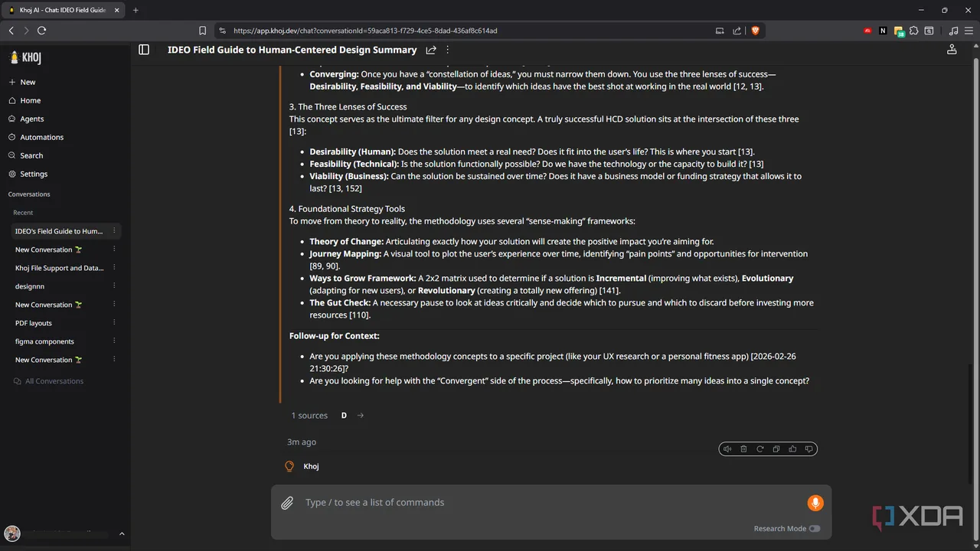Screen dimensions: 980x551
Task: Open a new browser tab
Action: pos(136,10)
